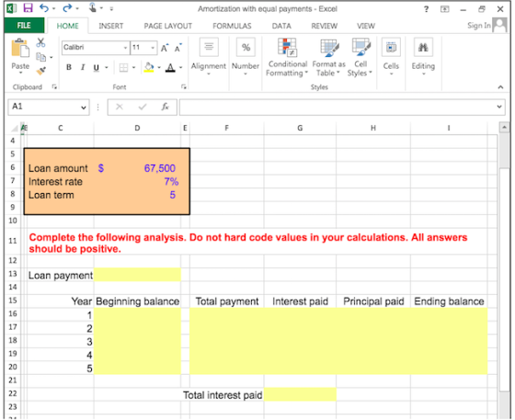Viewport: 515px width, 420px height.
Task: Open Underline style dropdown arrow
Action: pos(107,68)
